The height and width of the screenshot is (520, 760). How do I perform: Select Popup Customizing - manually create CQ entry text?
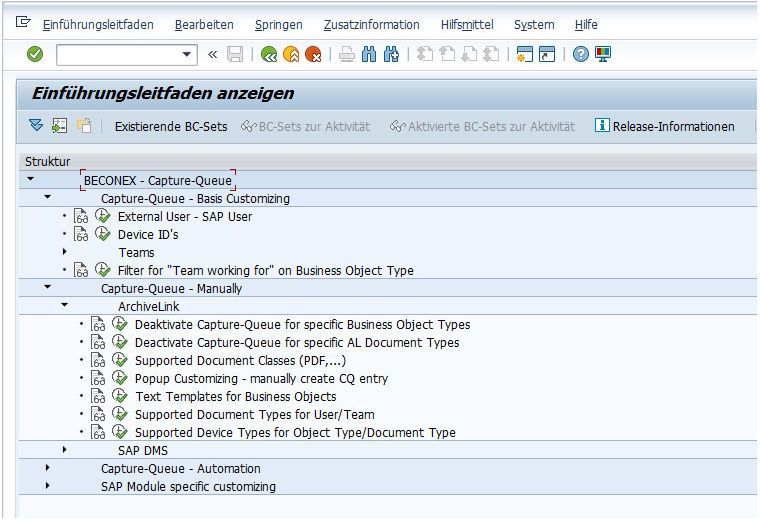pyautogui.click(x=261, y=378)
